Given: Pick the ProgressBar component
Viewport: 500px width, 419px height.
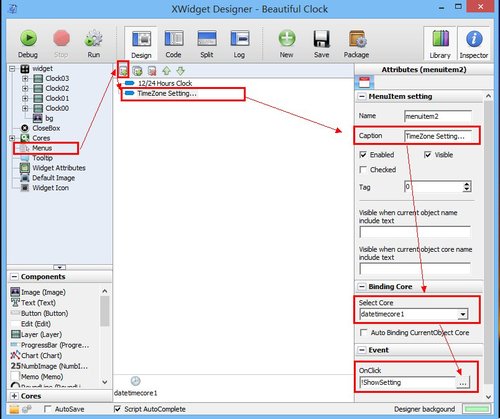Looking at the screenshot, I should [x=55, y=345].
